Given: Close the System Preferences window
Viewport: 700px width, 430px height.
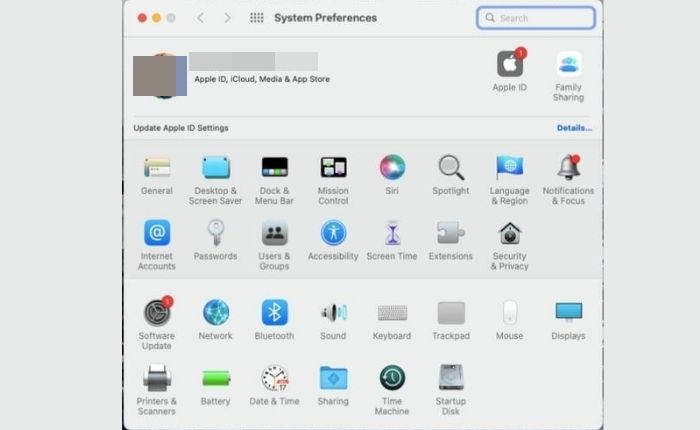Looking at the screenshot, I should click(142, 18).
